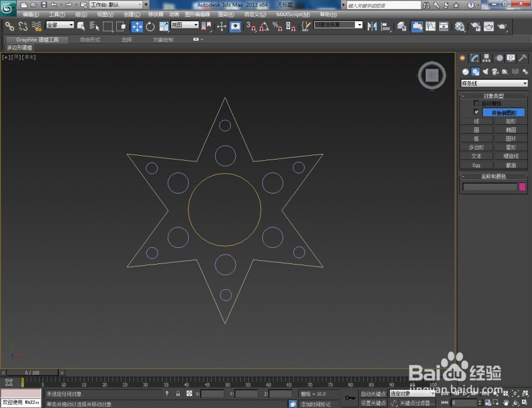
Task: Toggle Spinner Snap icon
Action: click(x=290, y=26)
